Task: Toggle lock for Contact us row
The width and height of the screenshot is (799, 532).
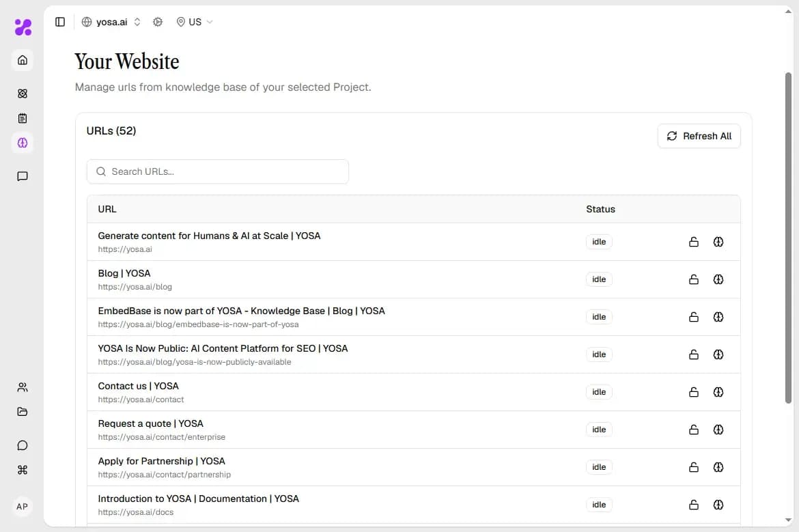Action: point(694,392)
